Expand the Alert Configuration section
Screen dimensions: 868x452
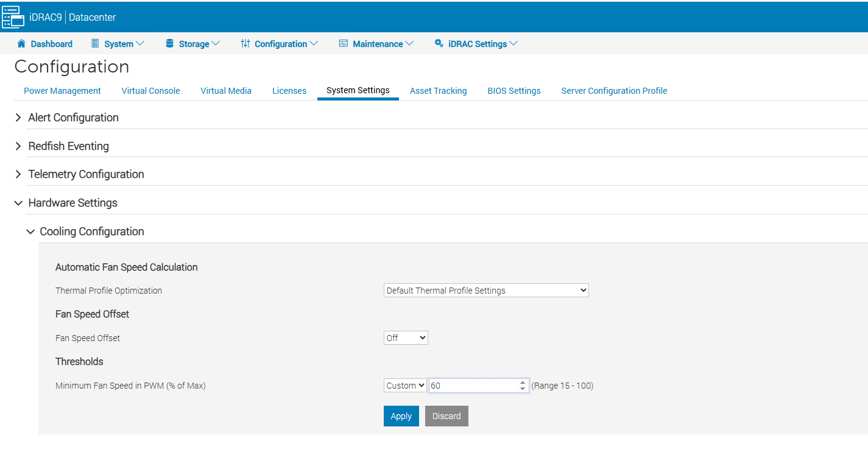tap(18, 118)
